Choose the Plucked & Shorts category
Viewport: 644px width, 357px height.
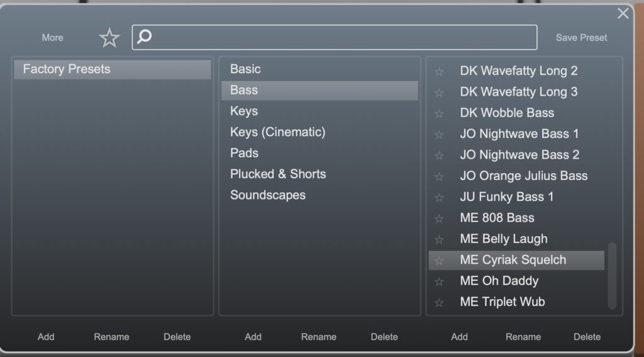coord(278,174)
